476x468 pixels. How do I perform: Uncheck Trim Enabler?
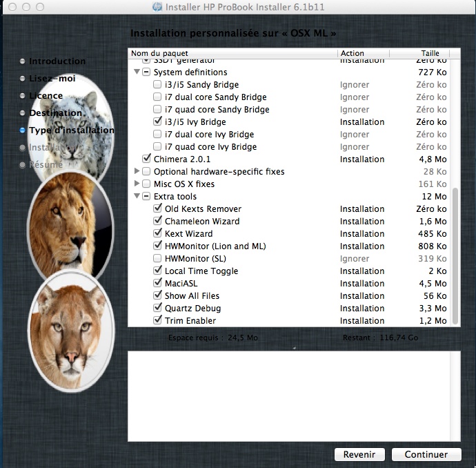[x=157, y=320]
